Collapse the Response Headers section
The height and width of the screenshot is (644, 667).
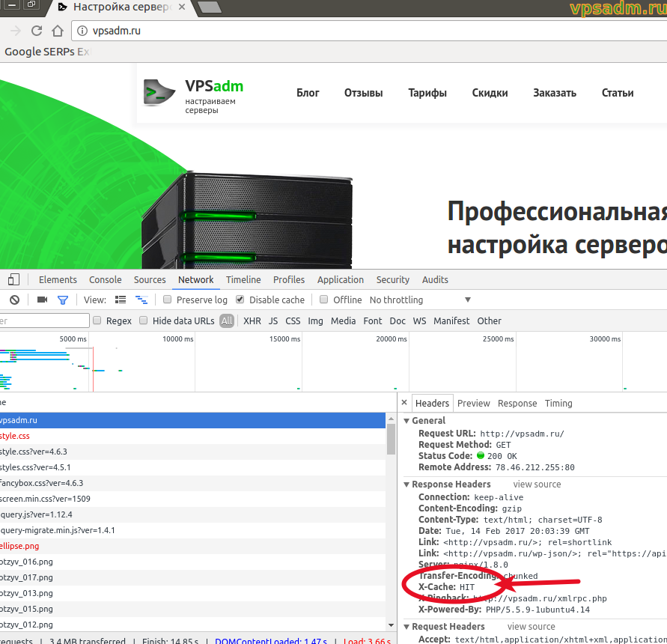[x=406, y=484]
